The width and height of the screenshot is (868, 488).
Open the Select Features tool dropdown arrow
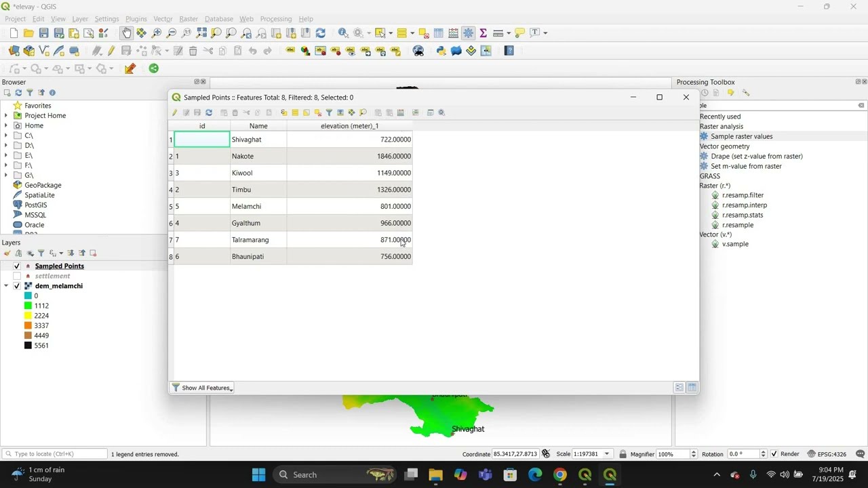[391, 33]
